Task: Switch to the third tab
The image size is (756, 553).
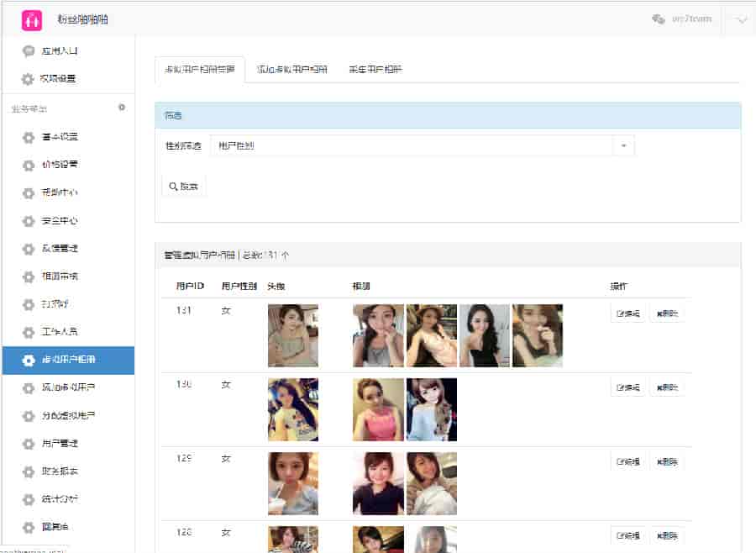Action: tap(375, 70)
